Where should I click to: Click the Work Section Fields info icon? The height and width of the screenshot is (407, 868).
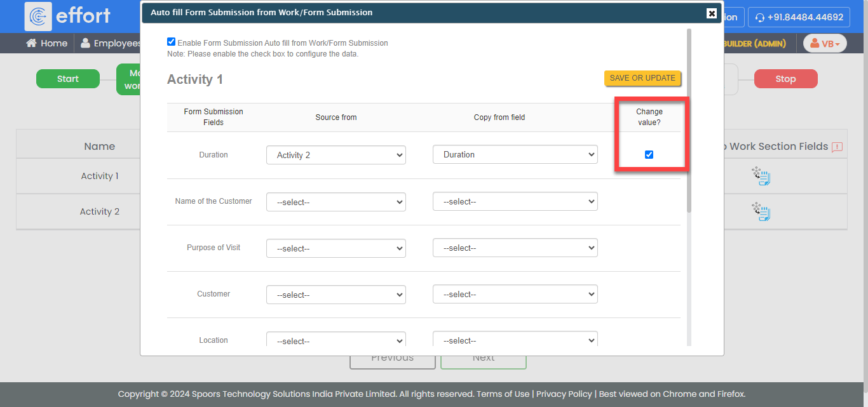click(837, 147)
